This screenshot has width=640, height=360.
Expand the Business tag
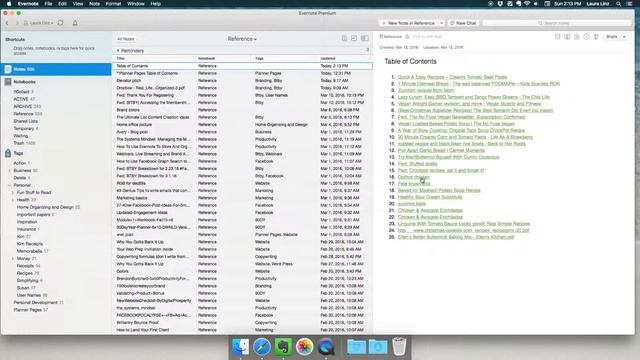tap(9, 171)
